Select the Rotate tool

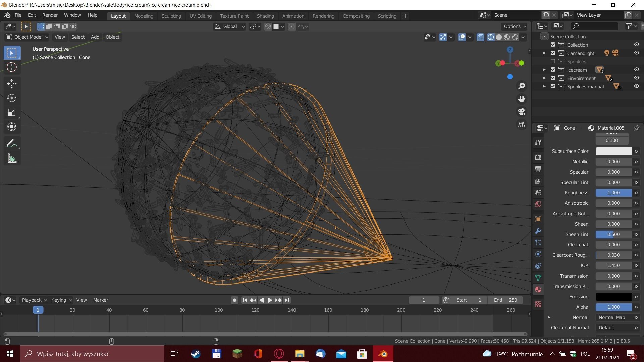12,98
